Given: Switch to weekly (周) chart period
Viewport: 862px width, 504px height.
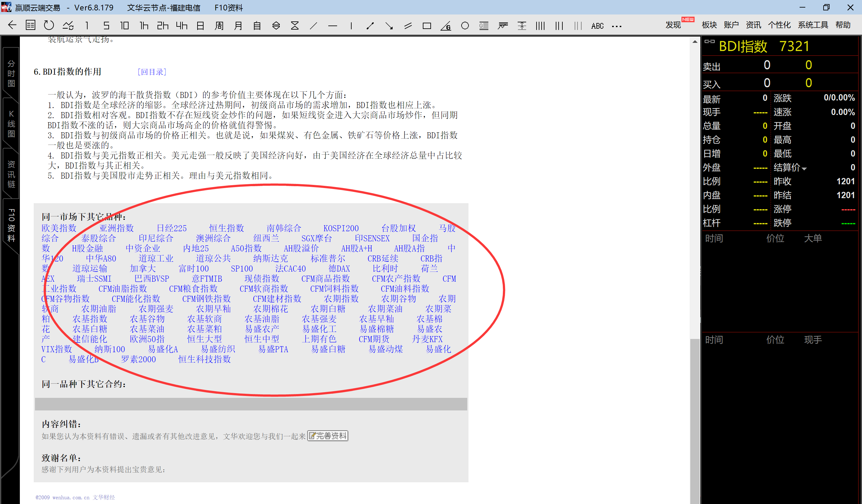Looking at the screenshot, I should pyautogui.click(x=219, y=26).
